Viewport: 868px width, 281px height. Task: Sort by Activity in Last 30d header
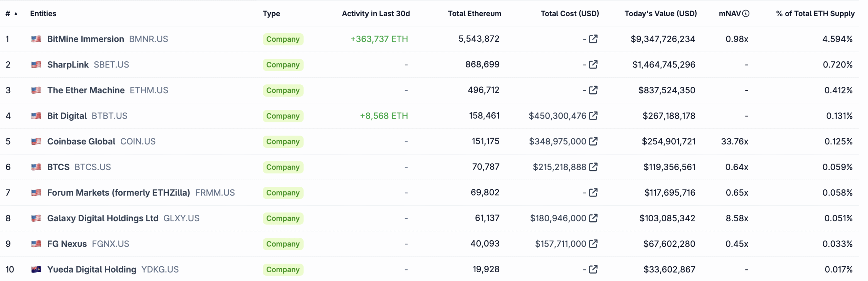pyautogui.click(x=376, y=14)
